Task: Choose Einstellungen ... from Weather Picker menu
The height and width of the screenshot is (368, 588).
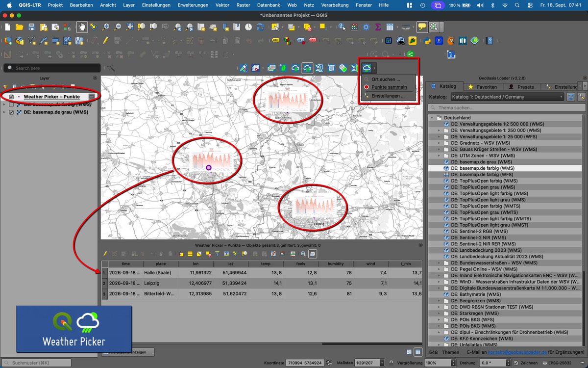Action: tap(387, 96)
